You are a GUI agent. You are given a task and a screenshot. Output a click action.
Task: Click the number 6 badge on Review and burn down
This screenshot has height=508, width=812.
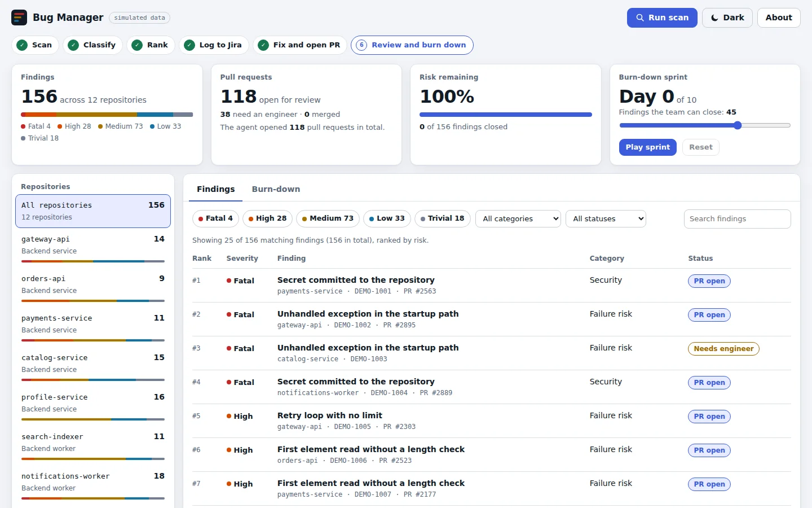pos(361,45)
